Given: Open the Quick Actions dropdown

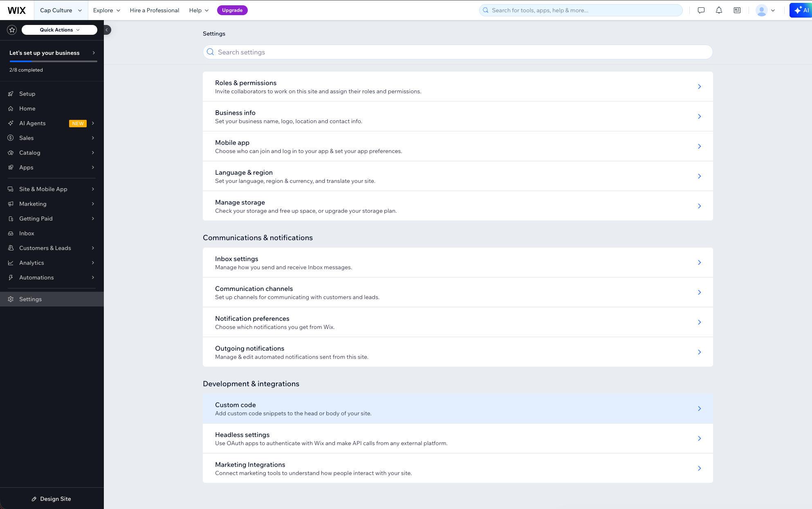Looking at the screenshot, I should coord(59,29).
